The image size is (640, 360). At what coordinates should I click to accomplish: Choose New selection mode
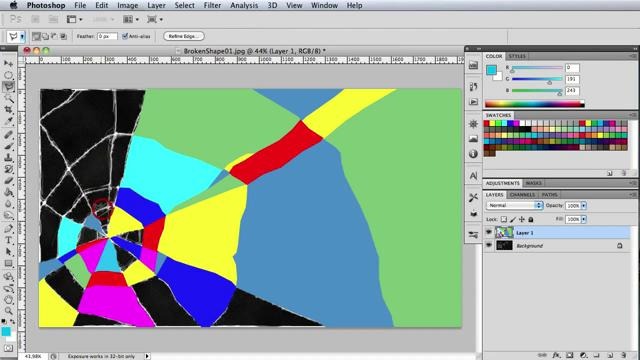[x=36, y=36]
